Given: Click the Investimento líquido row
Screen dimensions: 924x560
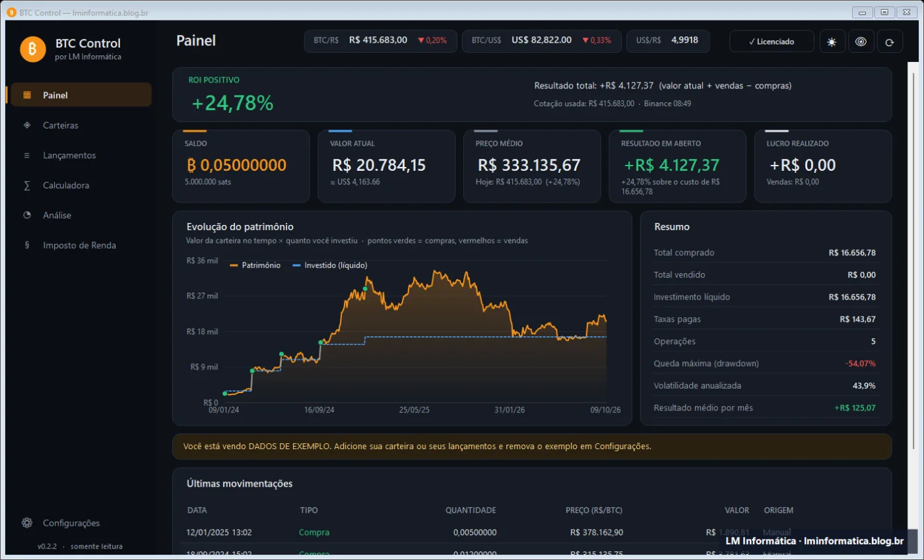Looking at the screenshot, I should tap(765, 297).
